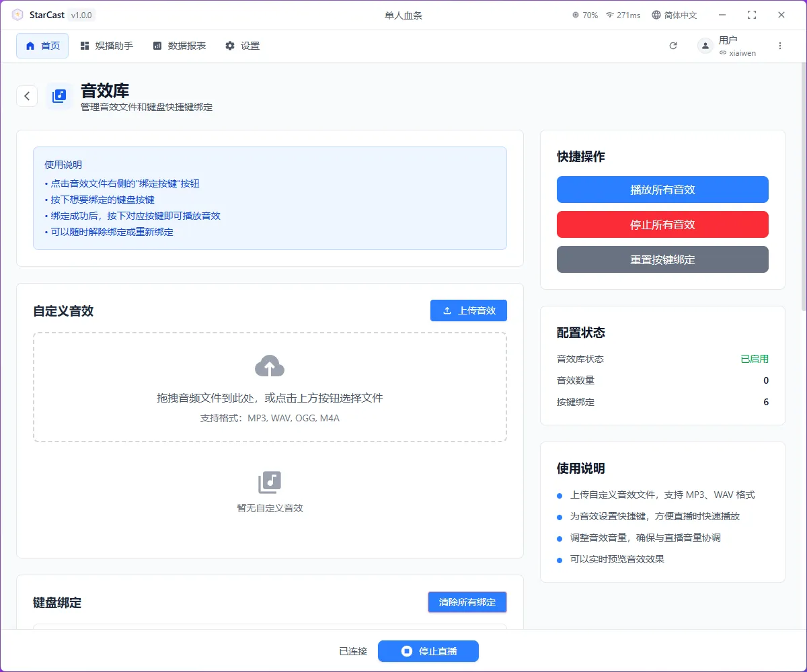The image size is (807, 672).
Task: Open the three-dot overflow menu
Action: pyautogui.click(x=780, y=46)
